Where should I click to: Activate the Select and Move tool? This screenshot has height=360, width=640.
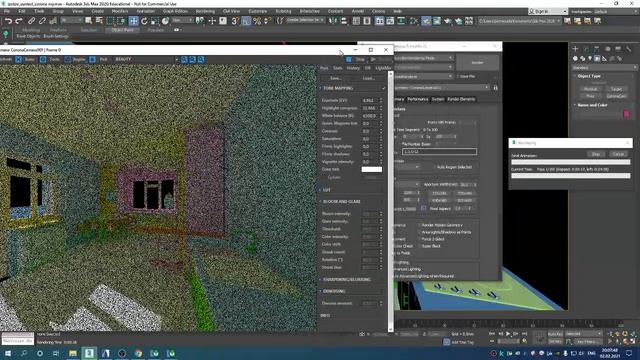tap(133, 21)
